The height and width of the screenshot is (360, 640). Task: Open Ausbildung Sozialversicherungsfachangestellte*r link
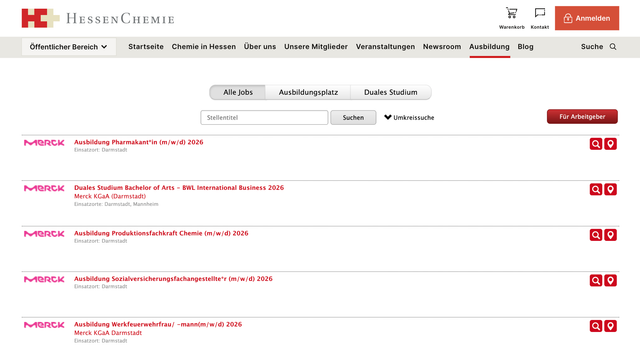click(x=173, y=279)
